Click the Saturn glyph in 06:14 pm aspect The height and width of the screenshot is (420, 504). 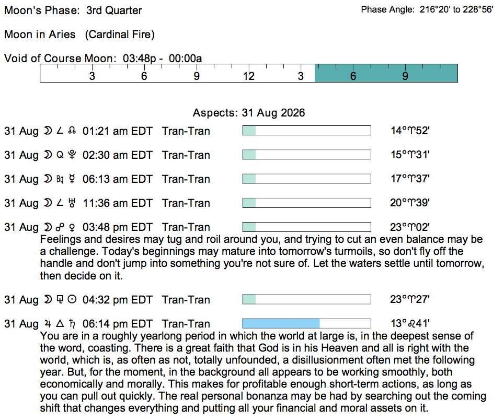pos(72,324)
